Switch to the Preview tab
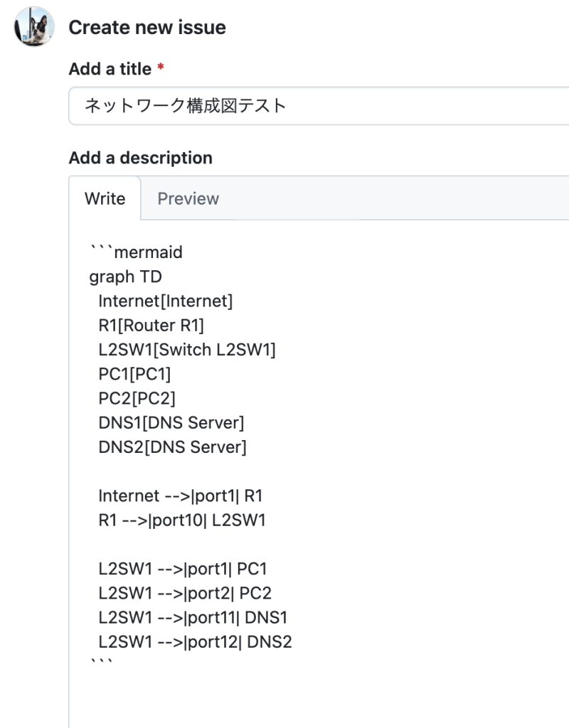569x728 pixels. pos(188,199)
